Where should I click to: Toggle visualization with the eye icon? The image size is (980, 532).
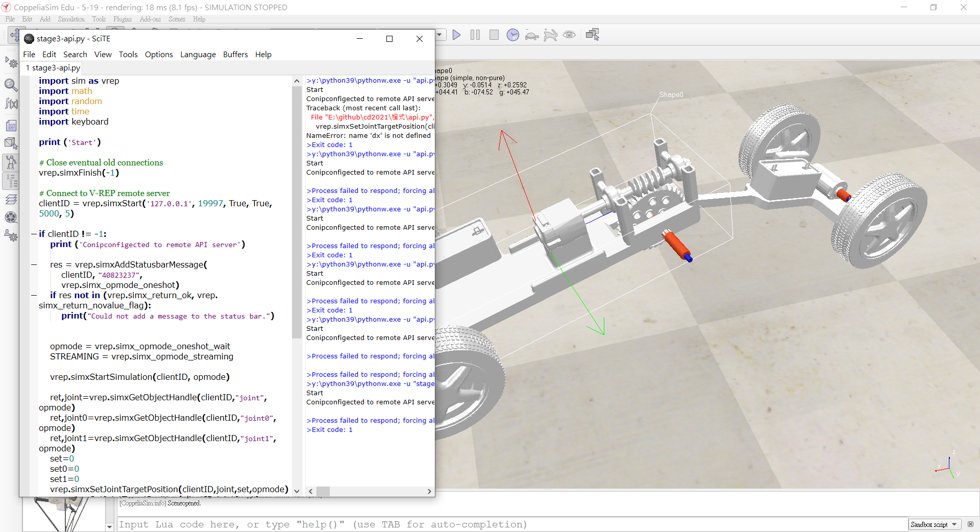point(569,35)
